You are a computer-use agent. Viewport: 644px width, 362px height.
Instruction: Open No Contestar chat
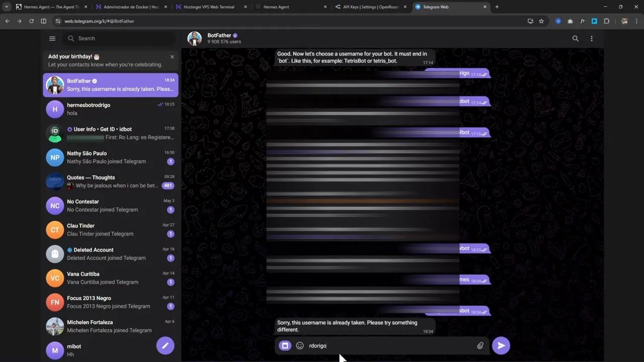pyautogui.click(x=111, y=206)
